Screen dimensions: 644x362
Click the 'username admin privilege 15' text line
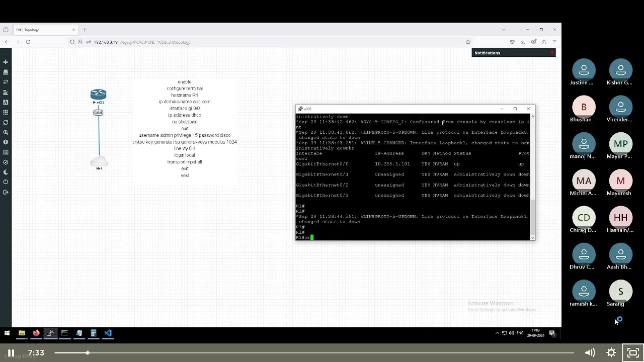coord(185,135)
